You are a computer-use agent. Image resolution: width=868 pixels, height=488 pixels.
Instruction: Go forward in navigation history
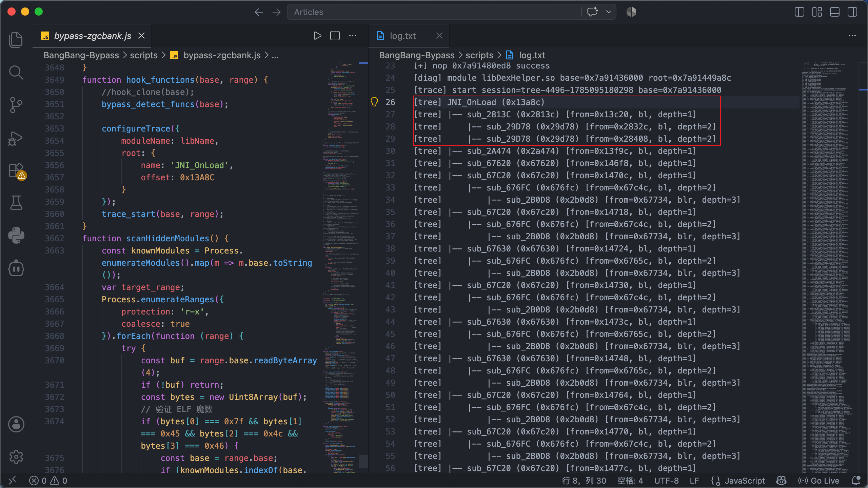(x=277, y=12)
